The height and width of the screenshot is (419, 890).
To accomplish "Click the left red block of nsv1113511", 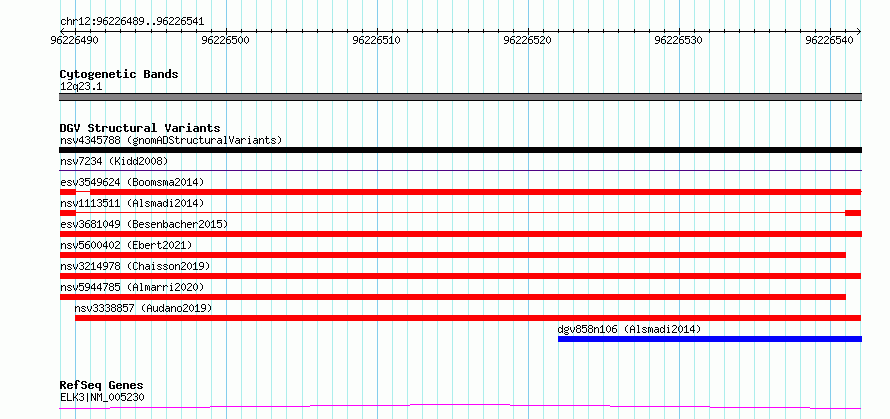I will click(x=68, y=213).
